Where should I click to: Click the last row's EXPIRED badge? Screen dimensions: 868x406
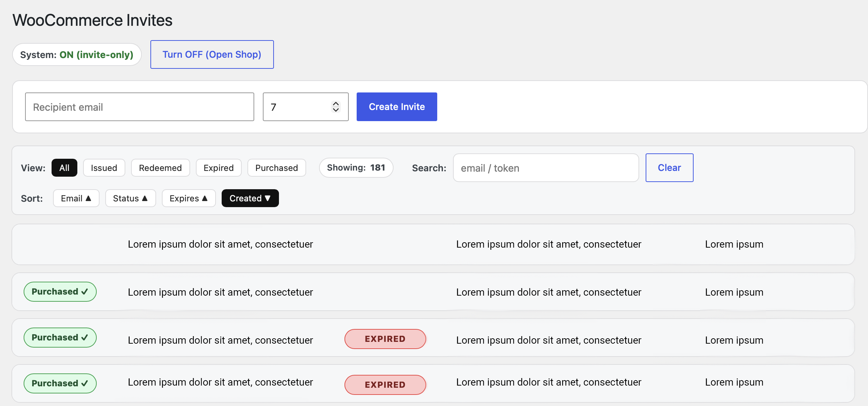point(385,385)
